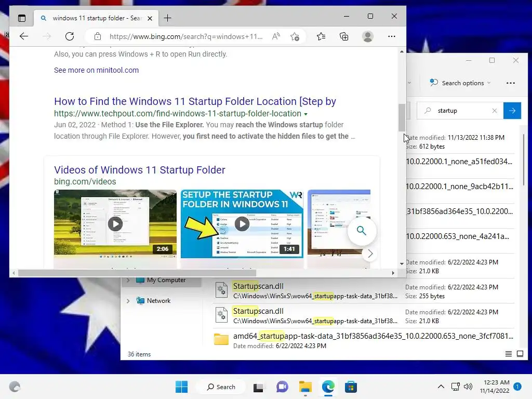This screenshot has height=399, width=532.
Task: Open taskbar Search box
Action: pos(221,387)
